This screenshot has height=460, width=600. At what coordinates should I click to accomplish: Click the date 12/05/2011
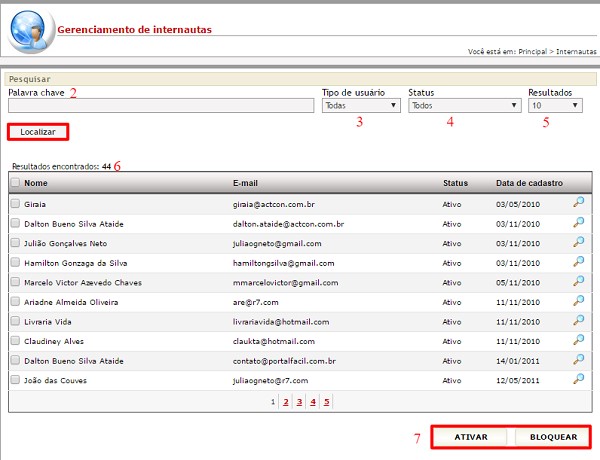[x=518, y=380]
